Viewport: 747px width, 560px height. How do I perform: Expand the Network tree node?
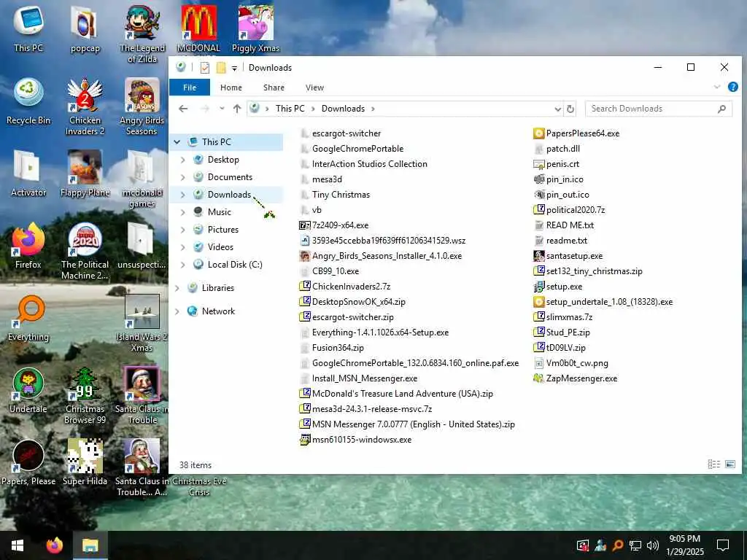(177, 311)
